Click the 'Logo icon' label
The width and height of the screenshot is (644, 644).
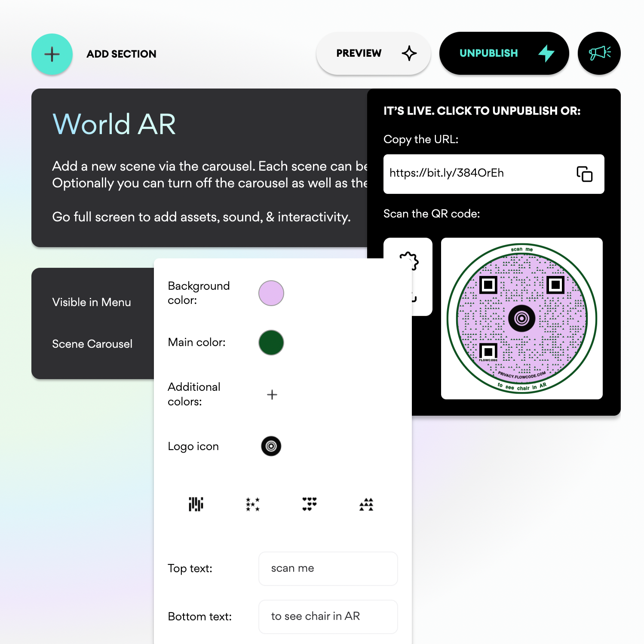point(193,447)
